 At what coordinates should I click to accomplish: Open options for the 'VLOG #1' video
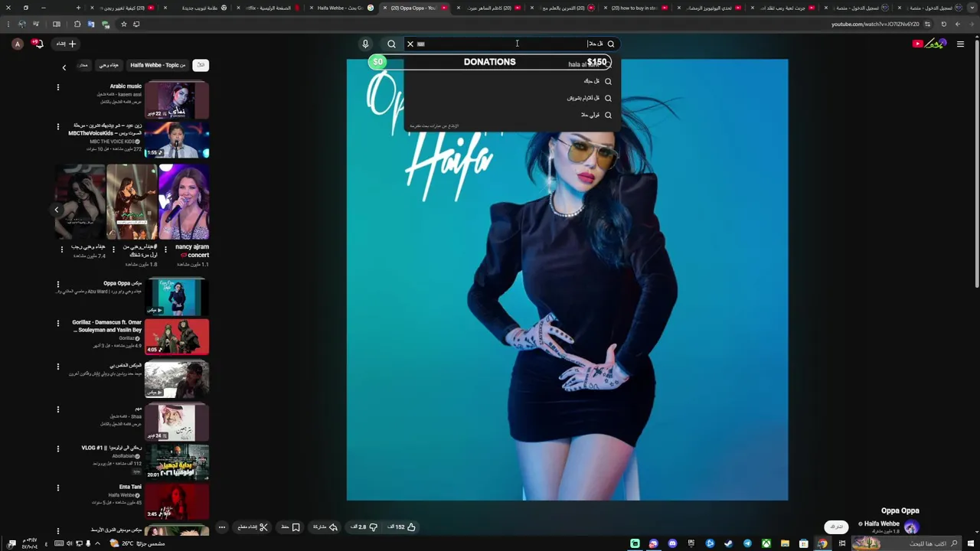57,448
